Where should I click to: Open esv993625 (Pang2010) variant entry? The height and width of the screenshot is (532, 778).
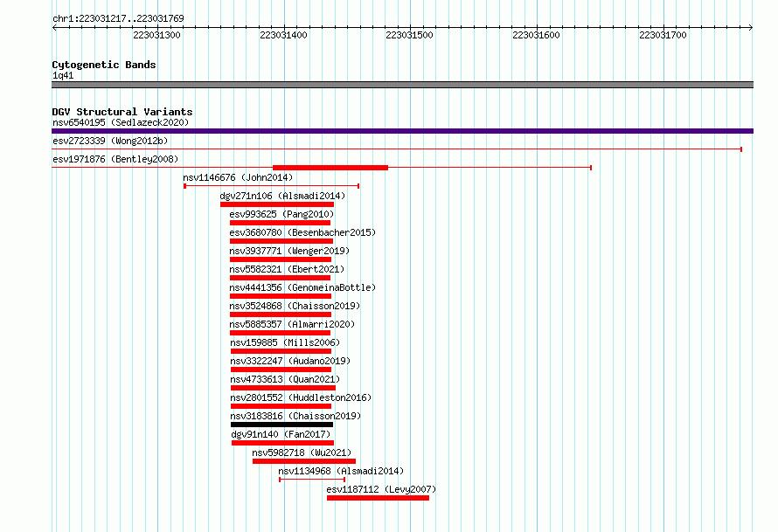pos(281,214)
